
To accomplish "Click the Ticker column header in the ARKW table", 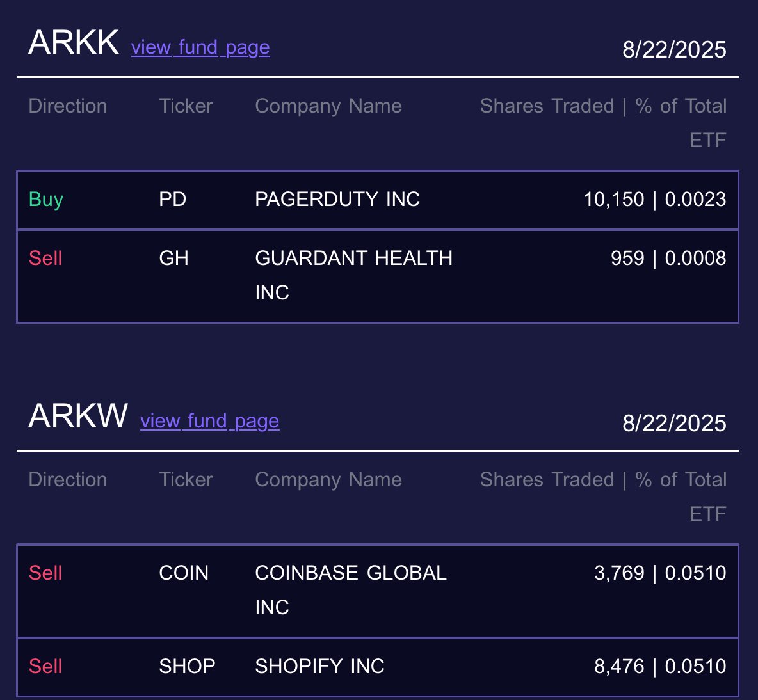I will tap(186, 480).
